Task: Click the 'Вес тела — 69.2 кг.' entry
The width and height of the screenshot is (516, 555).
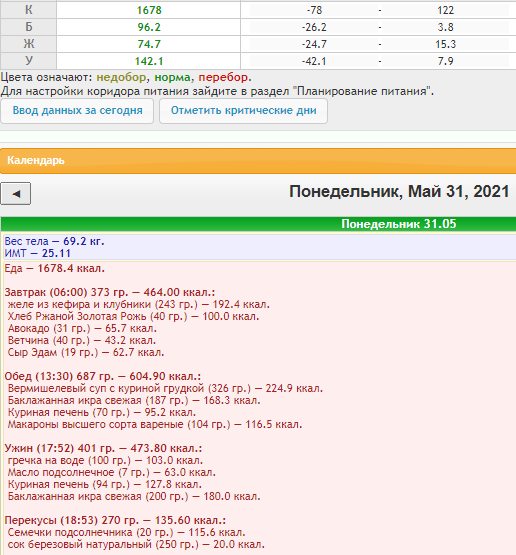Action: [55, 241]
